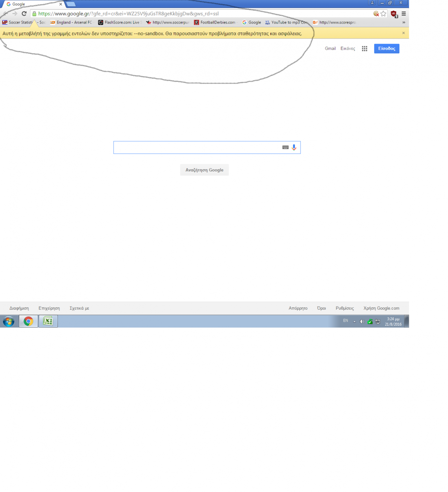
Task: Open the Ρυθμίσεις settings link
Action: (345, 308)
